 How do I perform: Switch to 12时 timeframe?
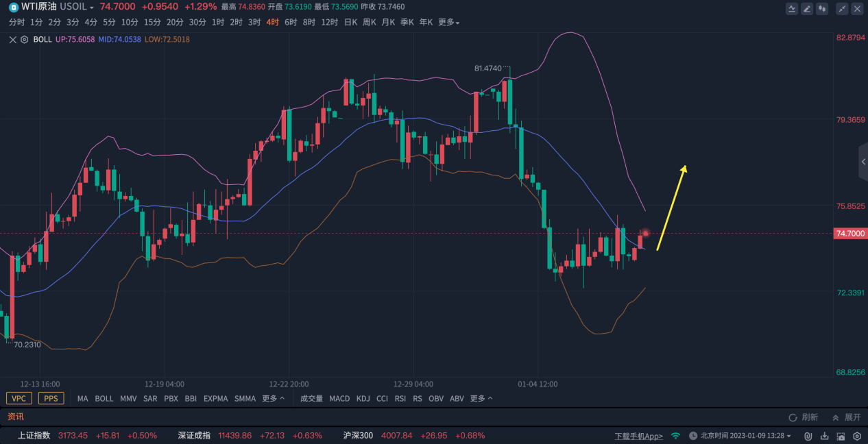click(330, 22)
